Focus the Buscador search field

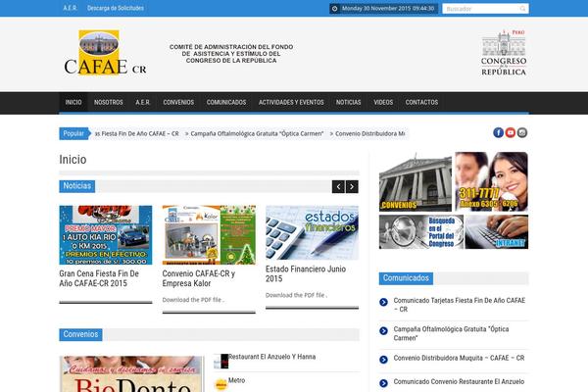485,9
